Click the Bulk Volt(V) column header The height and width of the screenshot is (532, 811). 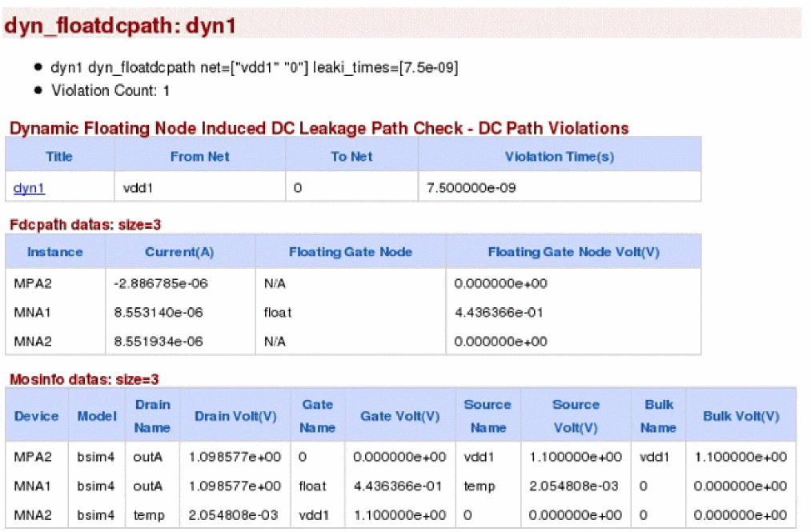(741, 416)
